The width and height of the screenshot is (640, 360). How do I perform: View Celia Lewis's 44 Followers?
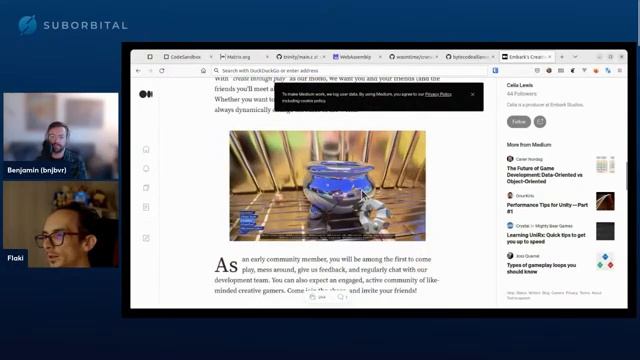(x=522, y=94)
